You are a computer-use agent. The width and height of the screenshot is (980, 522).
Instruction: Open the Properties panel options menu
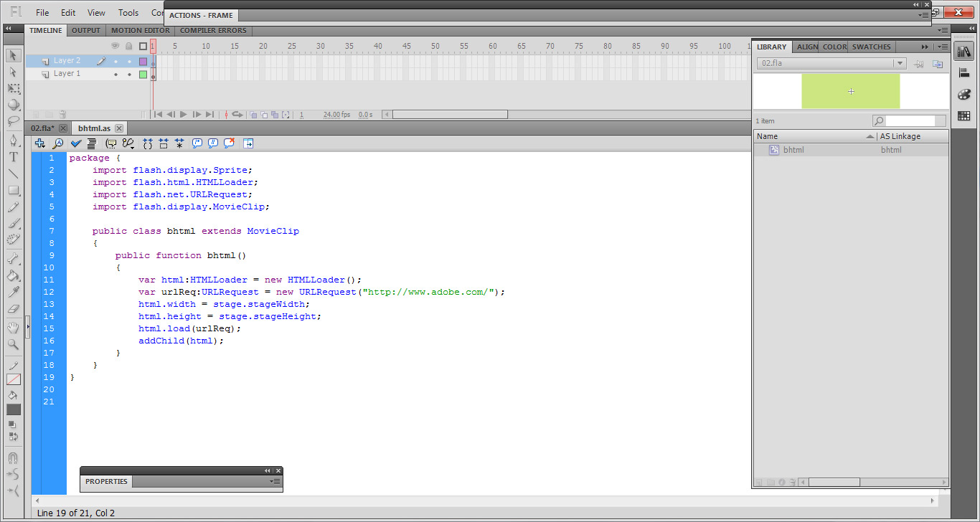tap(275, 482)
